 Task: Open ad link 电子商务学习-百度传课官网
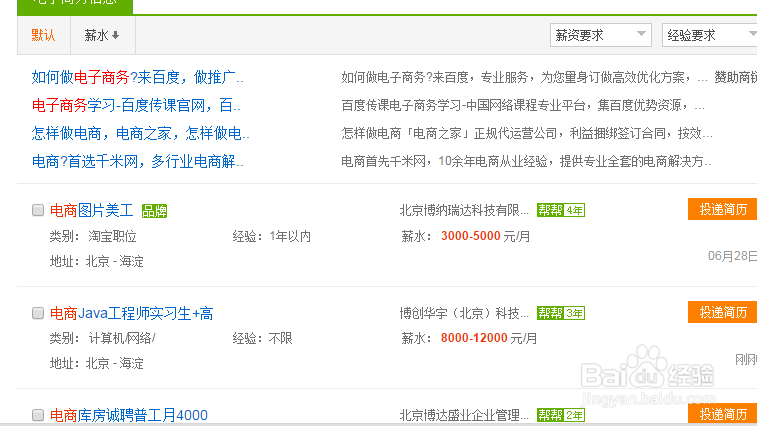pos(136,105)
